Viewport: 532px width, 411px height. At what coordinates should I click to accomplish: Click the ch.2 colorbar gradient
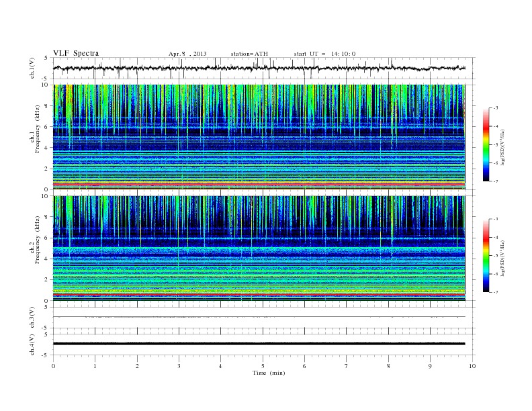click(486, 255)
